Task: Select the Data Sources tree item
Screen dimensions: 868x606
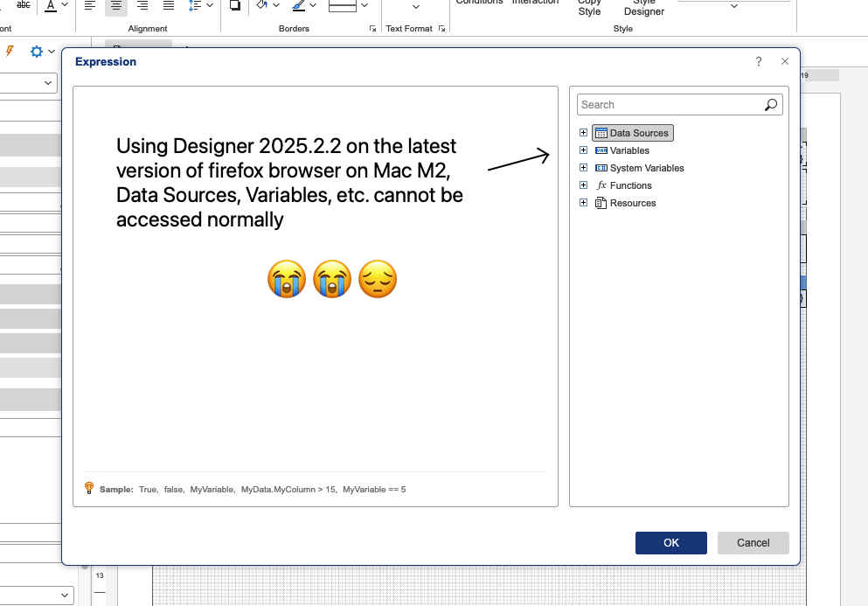Action: tap(638, 133)
